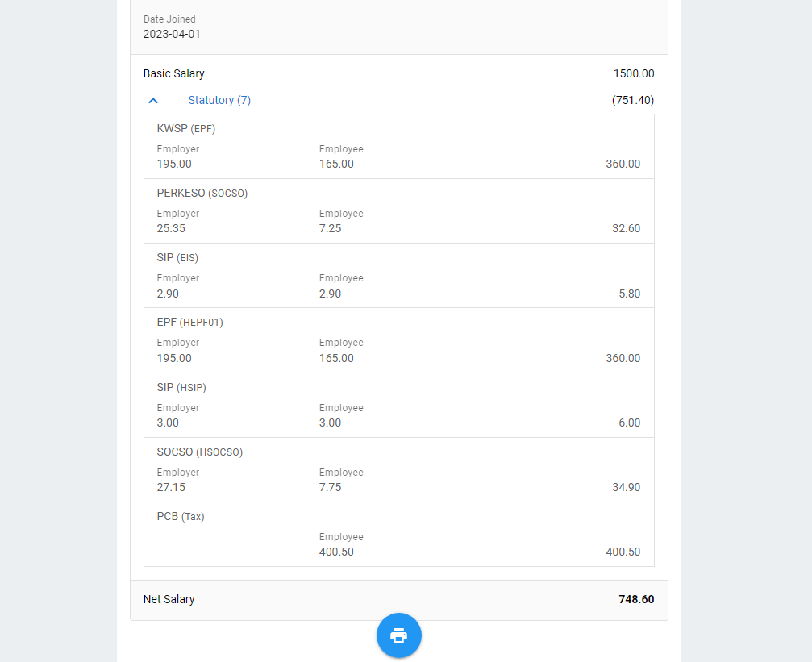Click SOCSO (HSOCSO) employer amount 27.15

point(171,488)
